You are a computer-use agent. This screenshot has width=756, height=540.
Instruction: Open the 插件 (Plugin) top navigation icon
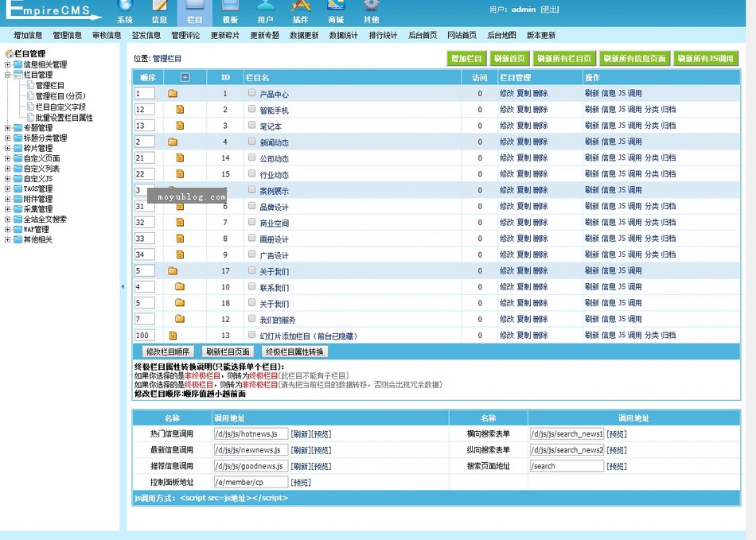coord(300,10)
